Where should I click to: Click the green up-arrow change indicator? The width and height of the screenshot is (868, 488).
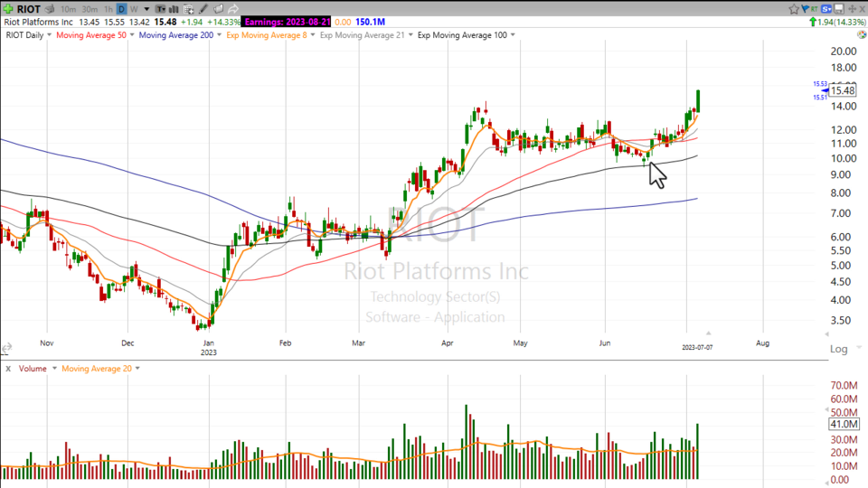coord(813,22)
